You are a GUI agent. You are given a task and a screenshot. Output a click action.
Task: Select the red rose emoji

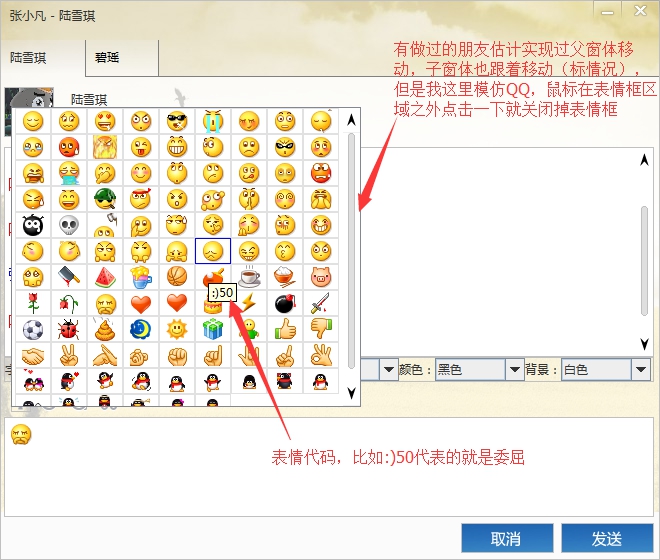(x=33, y=304)
